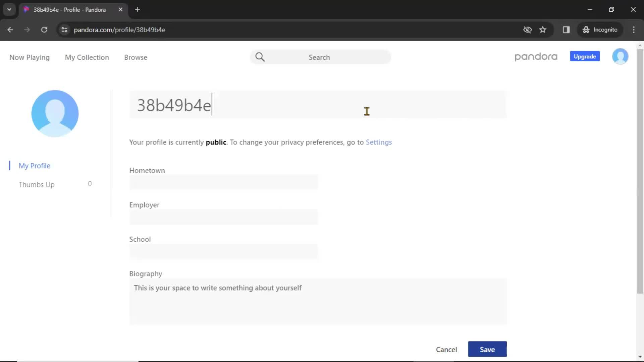
Task: Select the Thumbs Up sidebar tab
Action: [x=37, y=184]
